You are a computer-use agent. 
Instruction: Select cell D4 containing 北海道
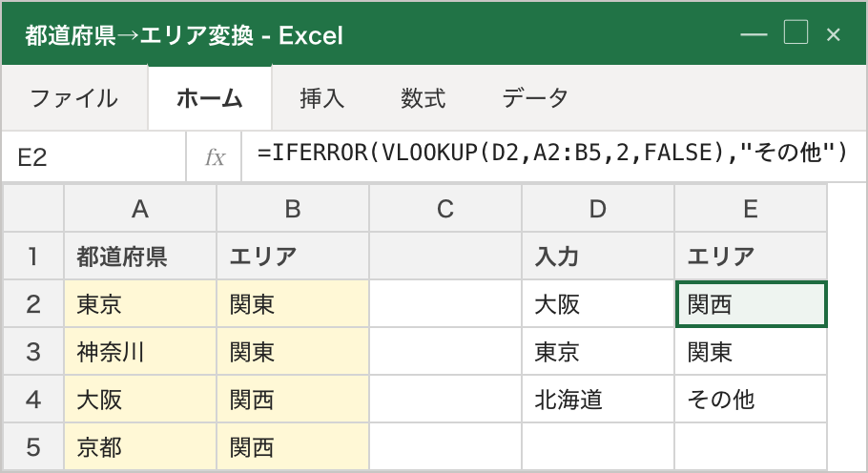pos(598,400)
